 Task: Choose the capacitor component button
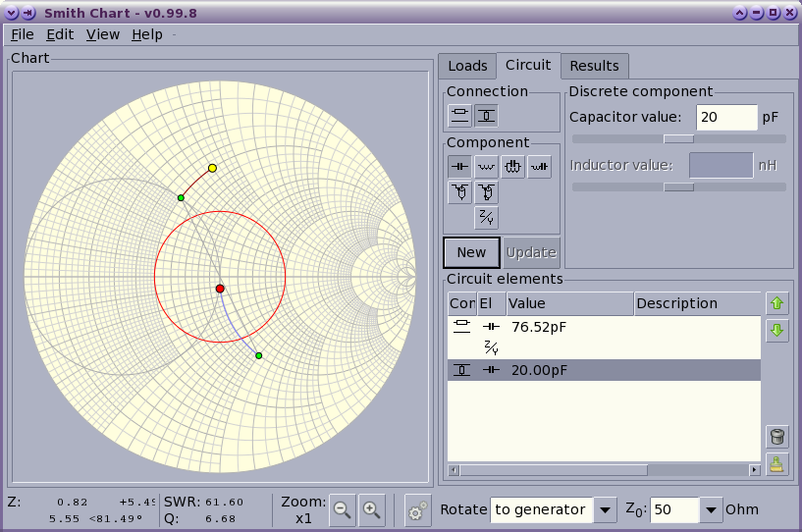pos(459,167)
